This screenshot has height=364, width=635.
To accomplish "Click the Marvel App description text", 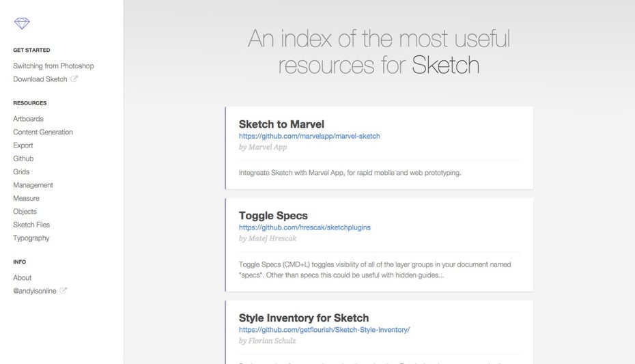I will tap(350, 173).
